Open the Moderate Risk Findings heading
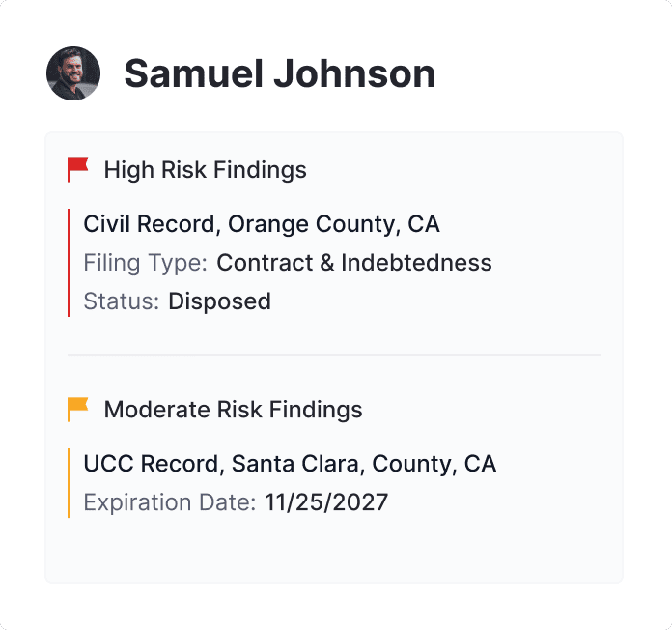Screen dimensions: 672x630 tap(233, 410)
